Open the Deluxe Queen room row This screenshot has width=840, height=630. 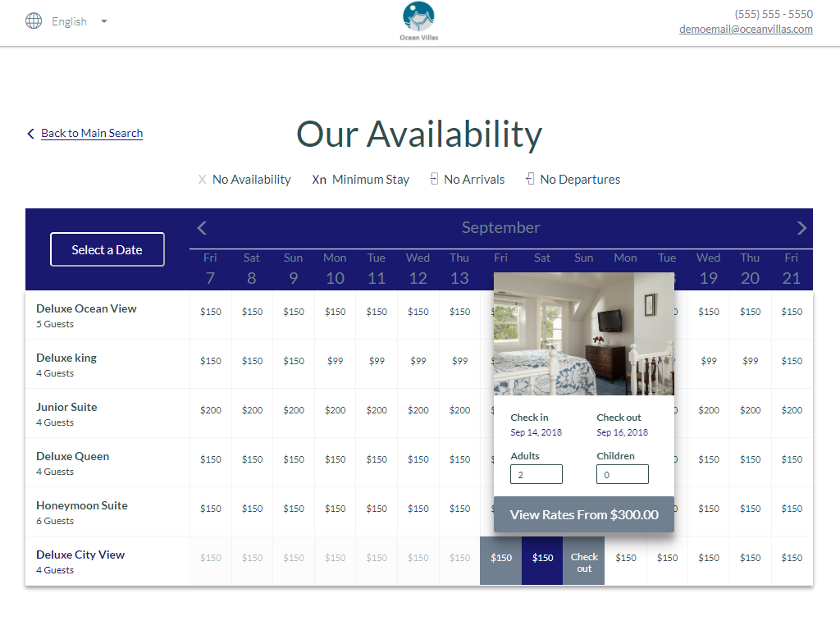[x=107, y=463]
